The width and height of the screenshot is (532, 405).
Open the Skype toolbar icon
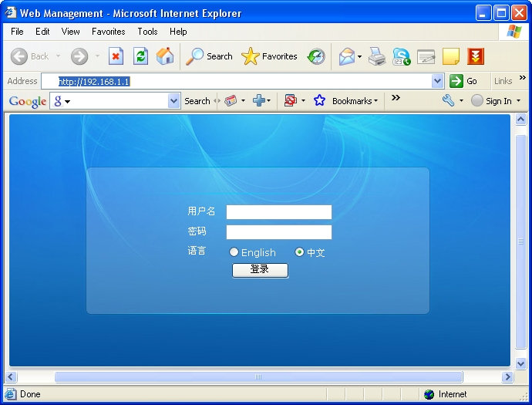pyautogui.click(x=402, y=56)
